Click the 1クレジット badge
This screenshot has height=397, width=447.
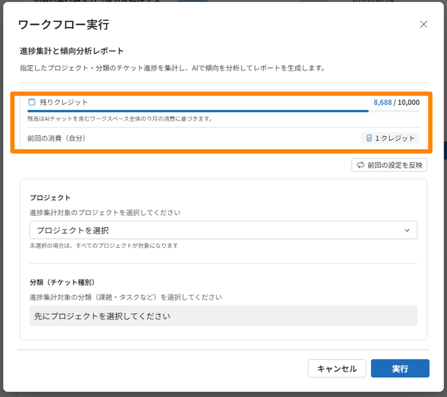[390, 138]
